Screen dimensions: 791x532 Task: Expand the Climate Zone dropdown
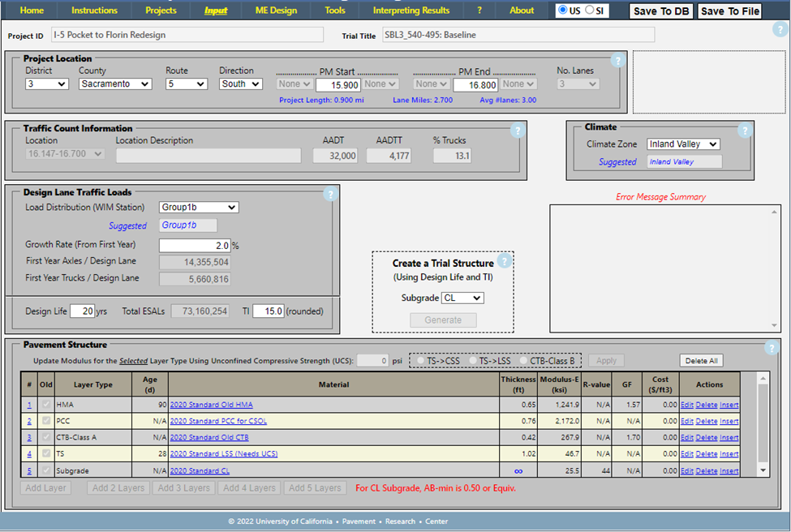[x=683, y=144]
